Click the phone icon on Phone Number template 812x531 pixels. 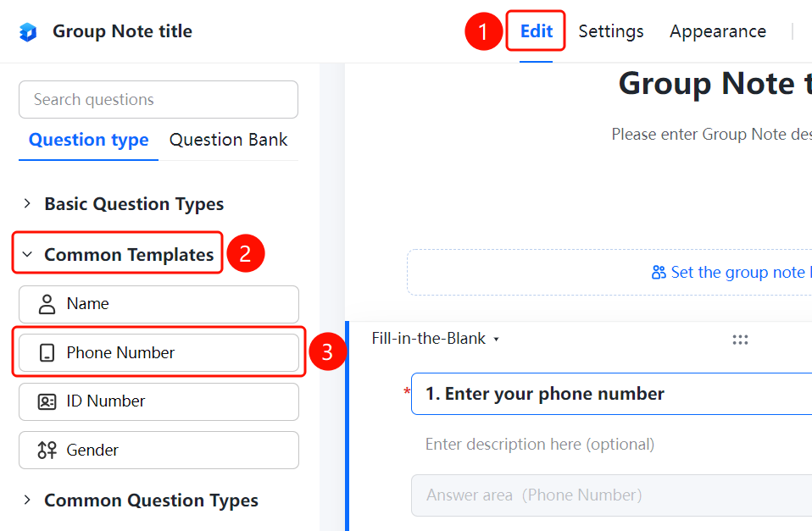[47, 353]
